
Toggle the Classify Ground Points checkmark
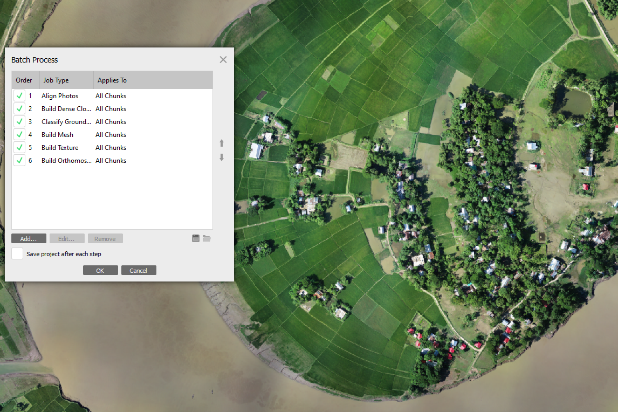18,121
